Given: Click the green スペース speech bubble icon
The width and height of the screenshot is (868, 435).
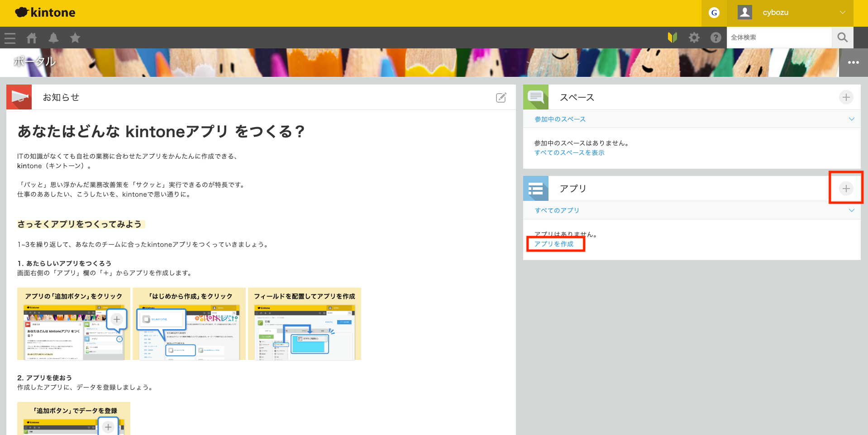Looking at the screenshot, I should [x=536, y=97].
